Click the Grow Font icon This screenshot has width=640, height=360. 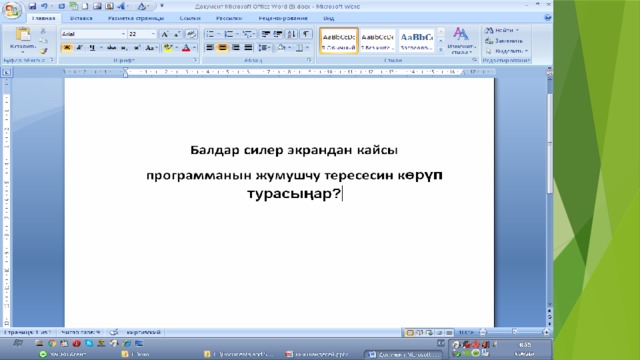click(x=165, y=34)
